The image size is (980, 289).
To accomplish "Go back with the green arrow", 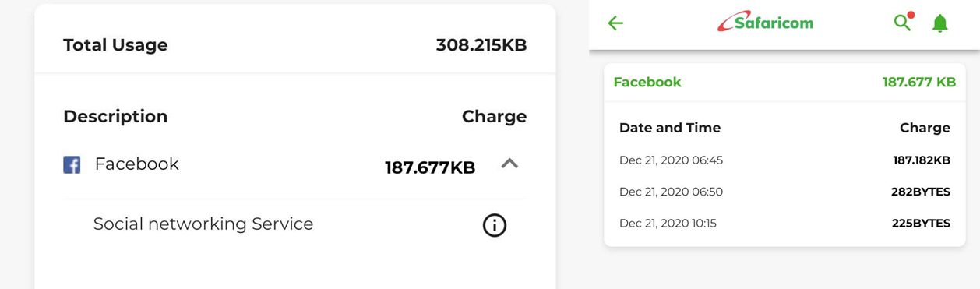I will coord(615,23).
